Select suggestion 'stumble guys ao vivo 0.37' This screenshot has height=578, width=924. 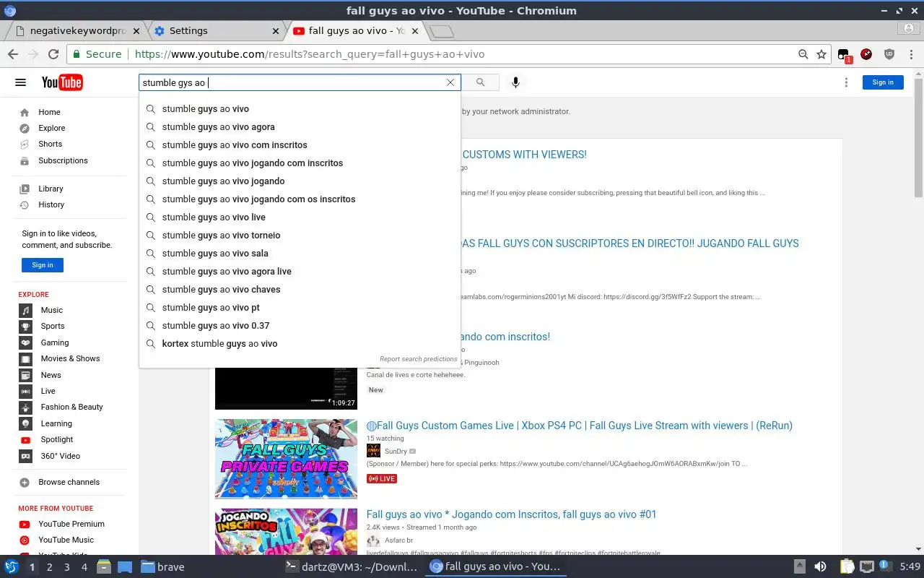(x=300, y=325)
